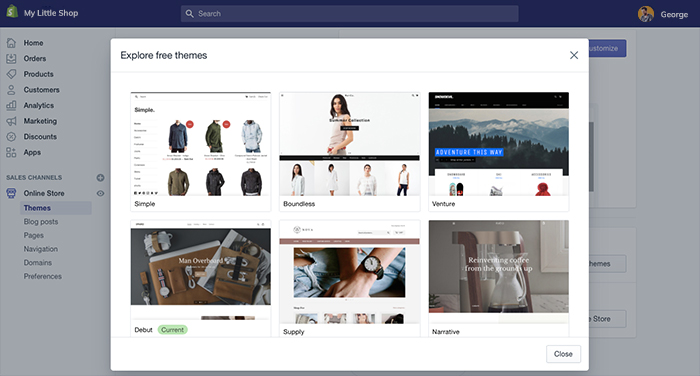The image size is (700, 376).
Task: Click the Close button in dialog
Action: click(x=563, y=354)
